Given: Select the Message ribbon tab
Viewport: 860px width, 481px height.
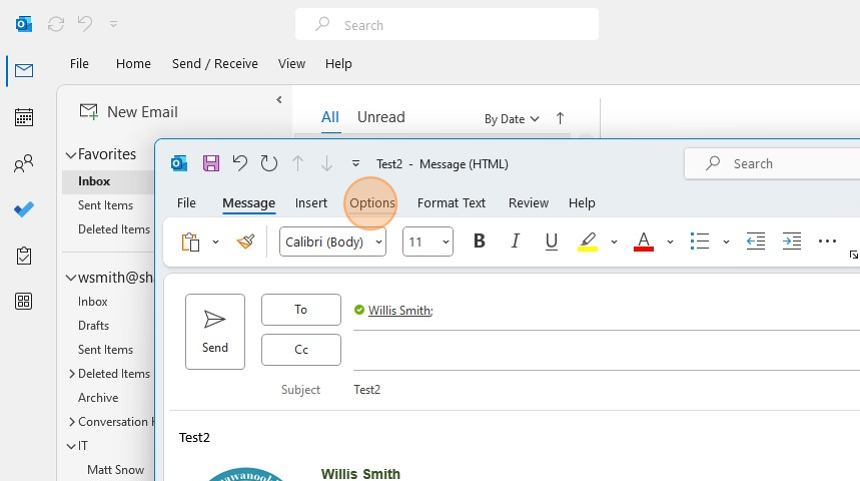Looking at the screenshot, I should point(248,203).
